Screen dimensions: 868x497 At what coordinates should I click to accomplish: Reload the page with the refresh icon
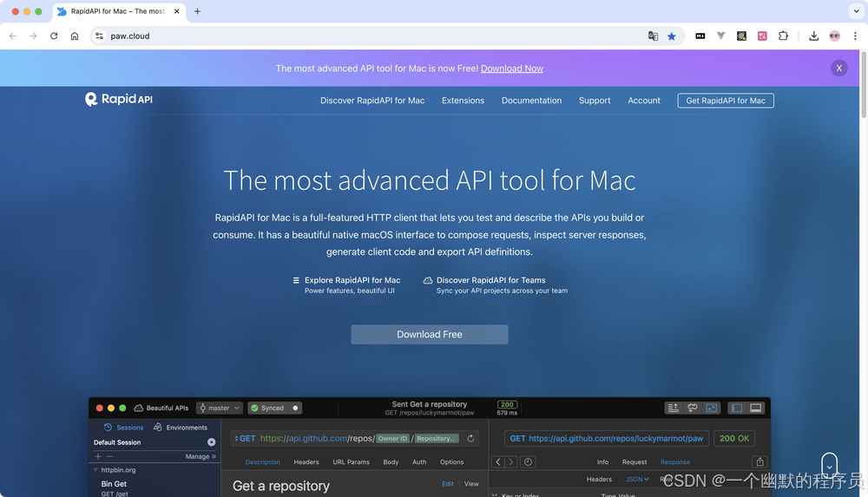tap(54, 36)
